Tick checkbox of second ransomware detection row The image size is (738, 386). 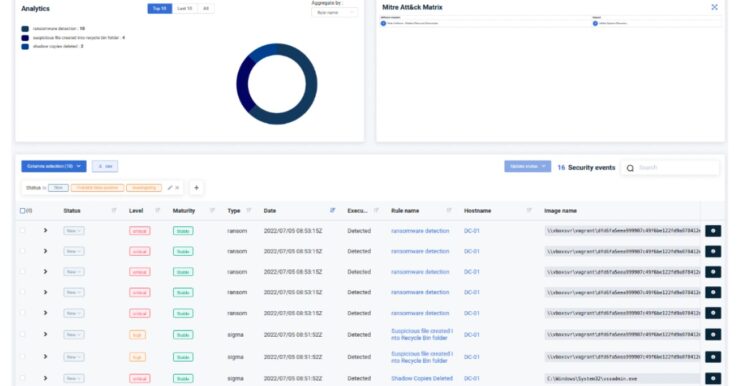pos(22,251)
